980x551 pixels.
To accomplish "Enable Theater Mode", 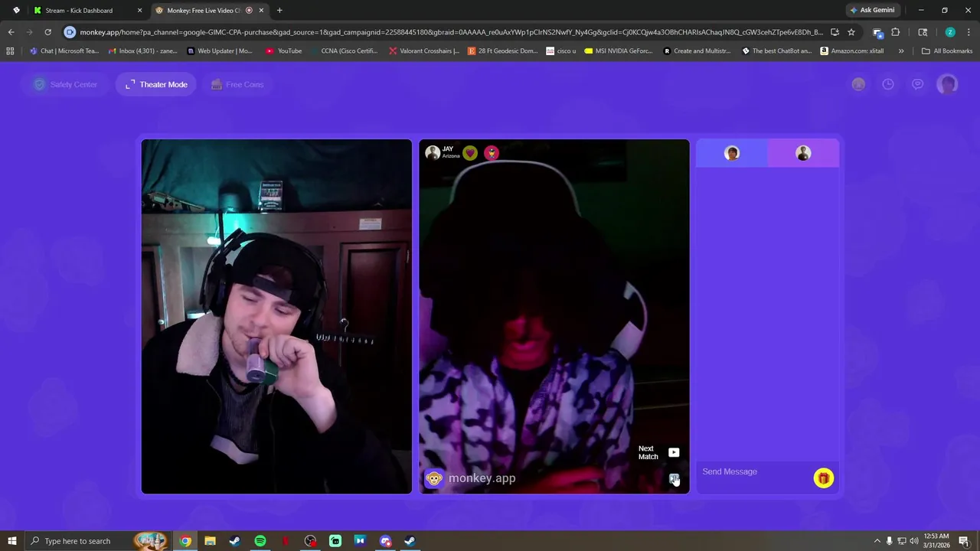I will [x=156, y=84].
